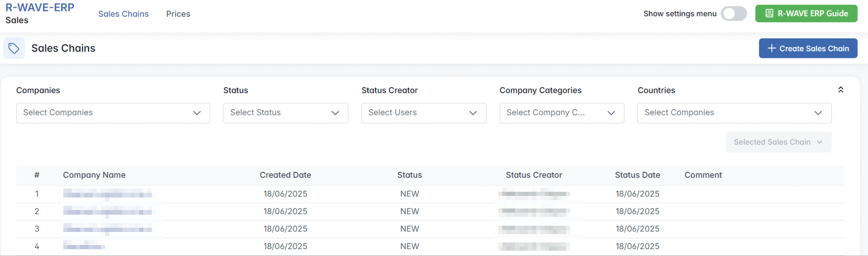Open the Countries filter dropdown

click(734, 113)
